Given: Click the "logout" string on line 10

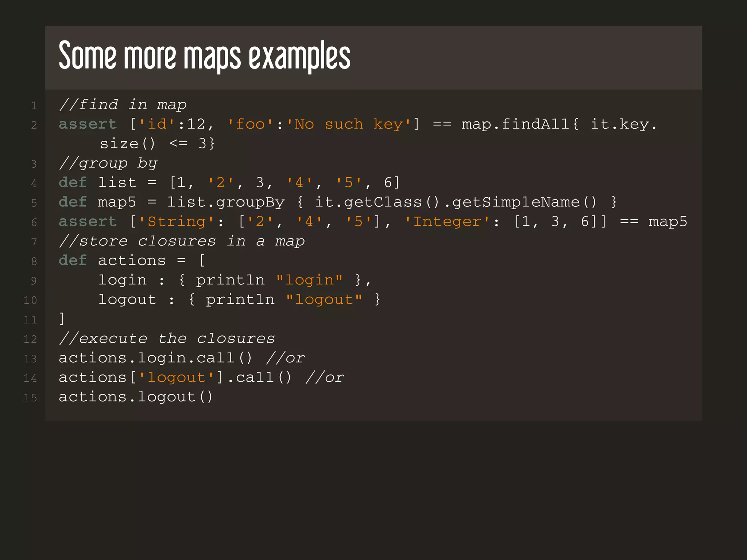Looking at the screenshot, I should click(324, 299).
